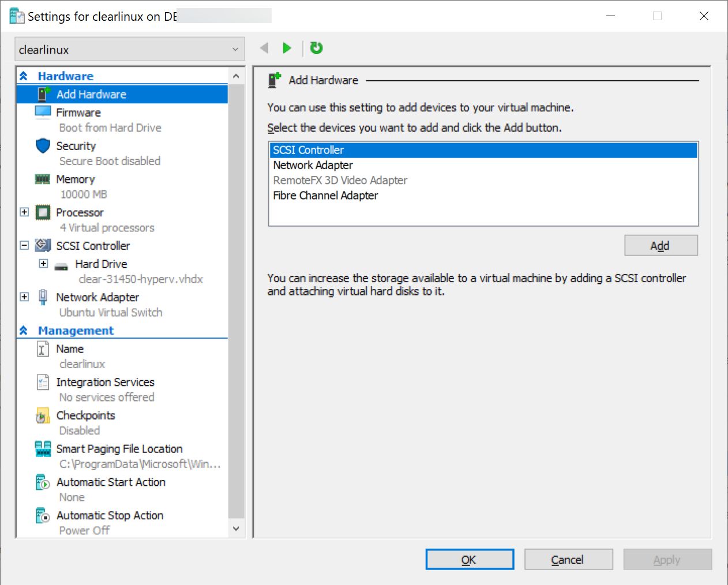
Task: Click the Name icon under Management
Action: (x=43, y=348)
